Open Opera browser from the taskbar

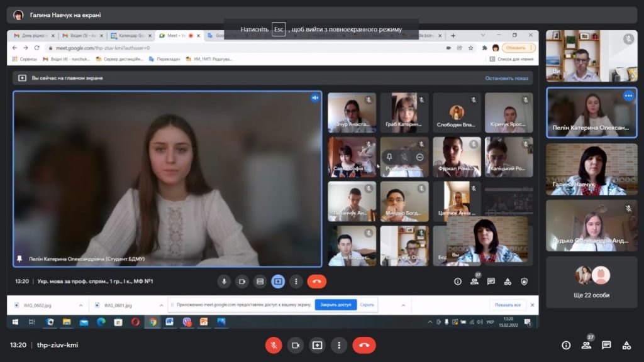tap(135, 322)
